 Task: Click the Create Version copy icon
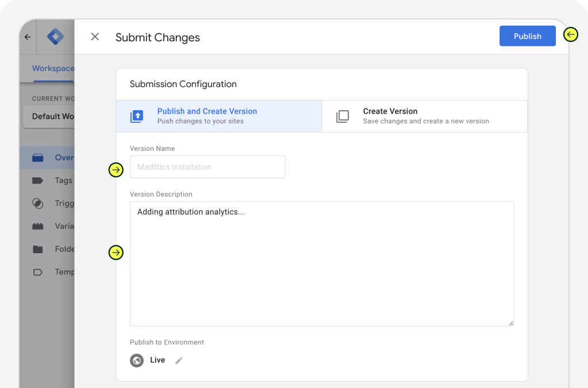tap(342, 116)
